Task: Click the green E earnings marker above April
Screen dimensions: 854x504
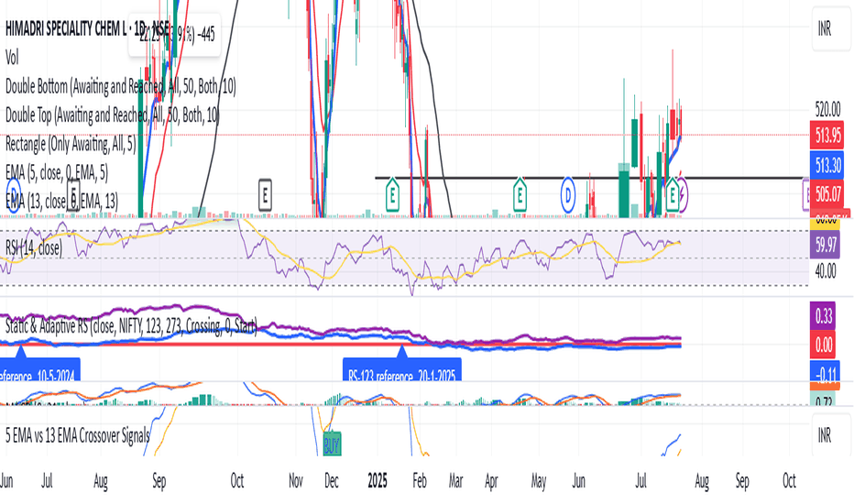Action: click(520, 194)
